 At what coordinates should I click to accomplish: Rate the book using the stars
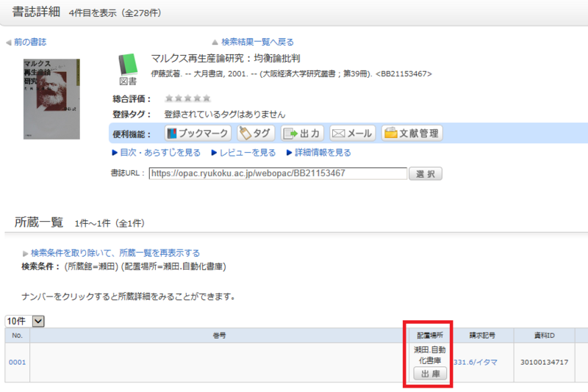[x=187, y=98]
